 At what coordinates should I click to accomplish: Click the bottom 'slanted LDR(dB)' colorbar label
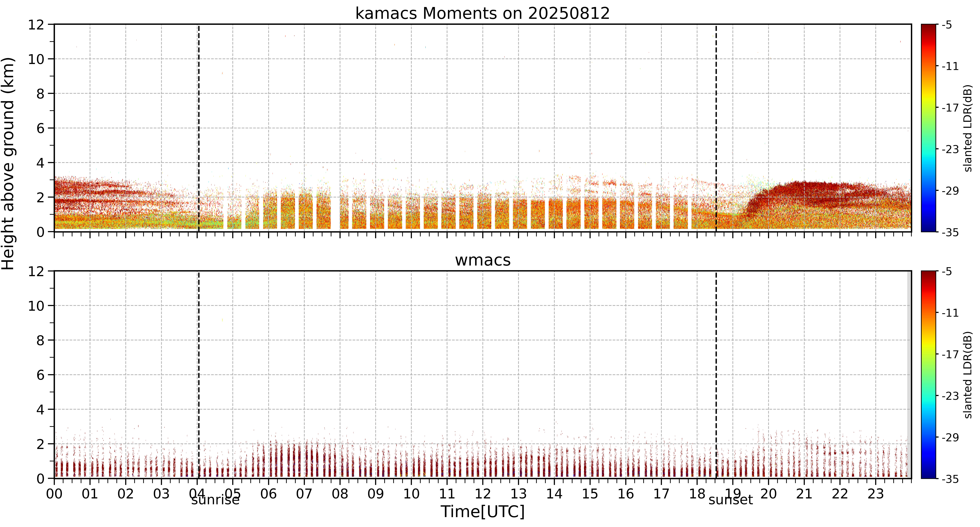(968, 375)
